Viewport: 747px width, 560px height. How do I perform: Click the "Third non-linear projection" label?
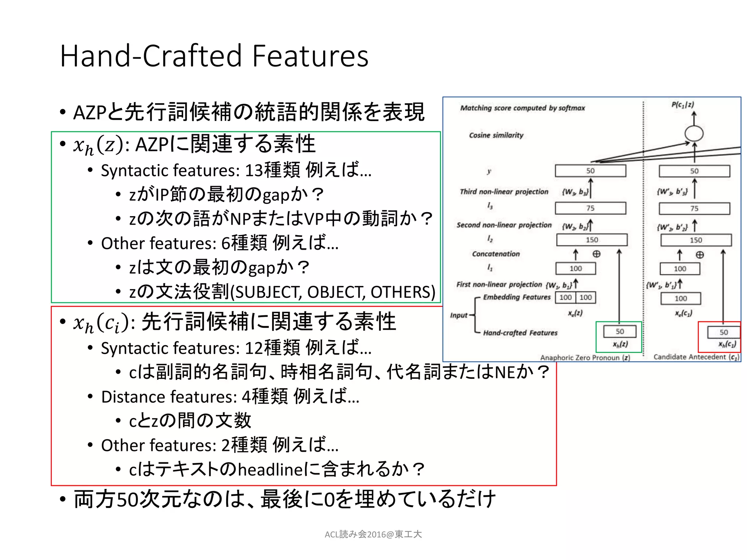(504, 192)
